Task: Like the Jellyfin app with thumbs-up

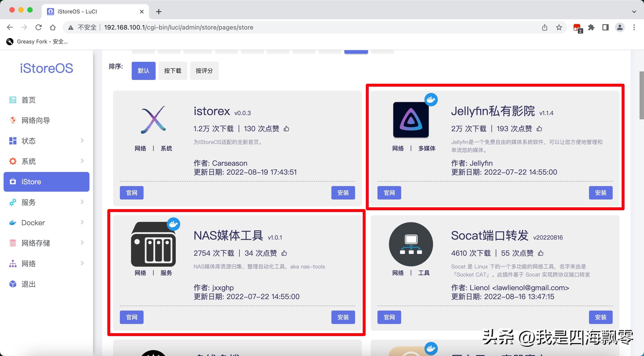Action: pyautogui.click(x=539, y=129)
